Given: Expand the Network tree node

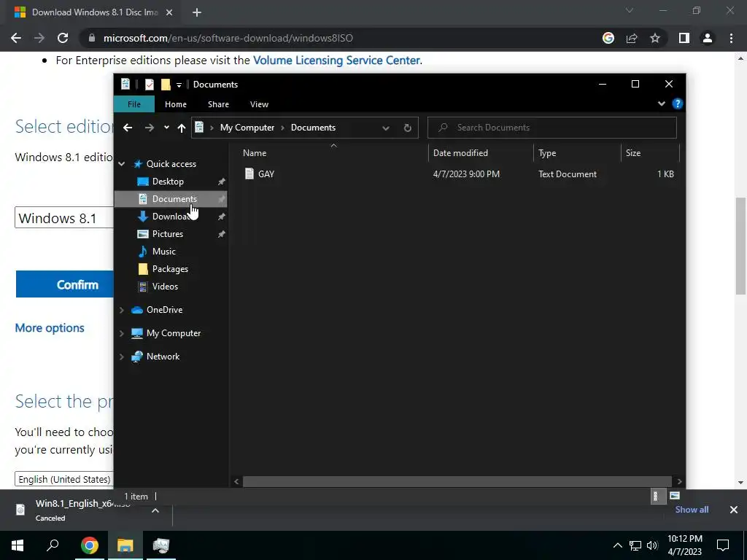Looking at the screenshot, I should (x=122, y=357).
